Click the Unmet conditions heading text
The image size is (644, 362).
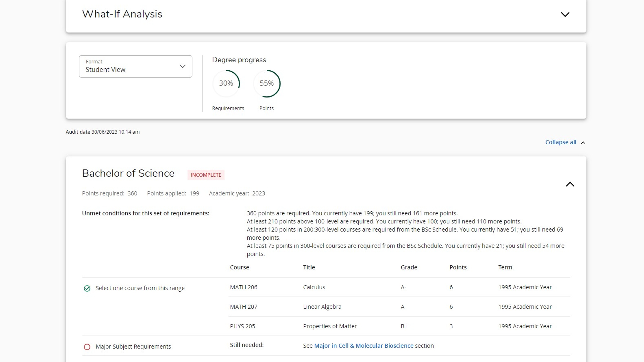click(x=146, y=213)
